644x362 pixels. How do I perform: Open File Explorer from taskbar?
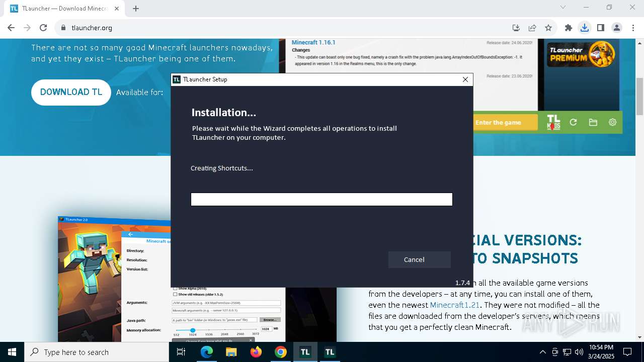[x=231, y=352]
